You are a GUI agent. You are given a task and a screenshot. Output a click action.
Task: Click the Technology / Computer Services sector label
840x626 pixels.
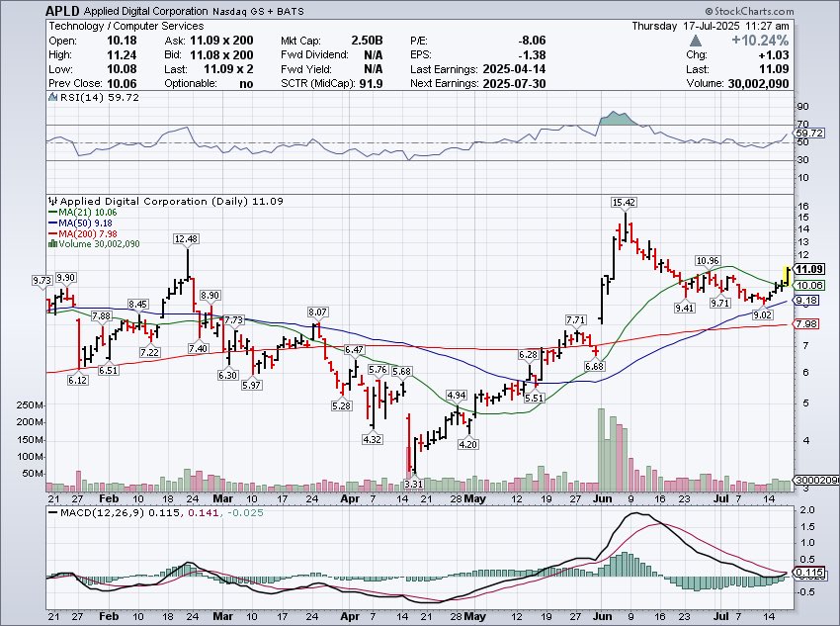click(x=126, y=26)
